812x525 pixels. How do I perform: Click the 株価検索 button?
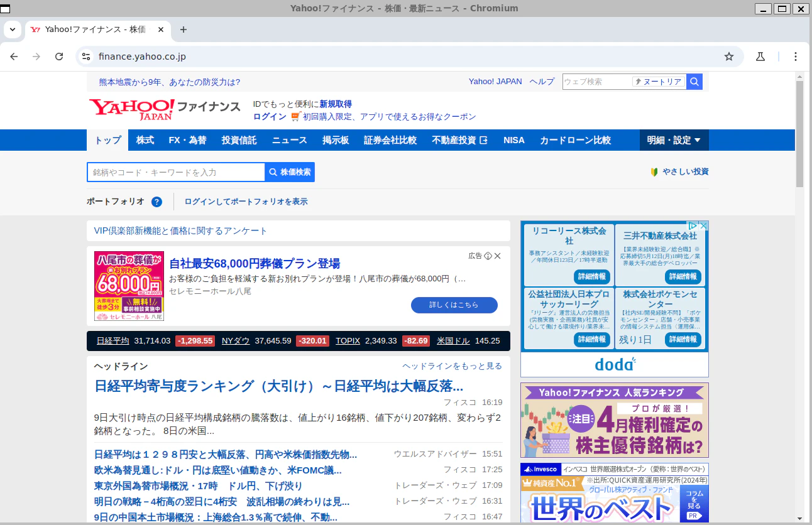click(x=290, y=172)
